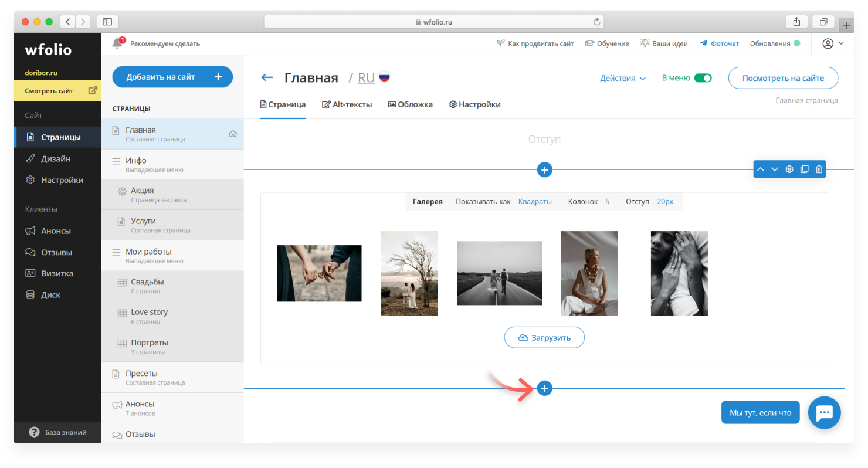
Task: Select the holding-hands photo thumbnail
Action: (x=319, y=273)
